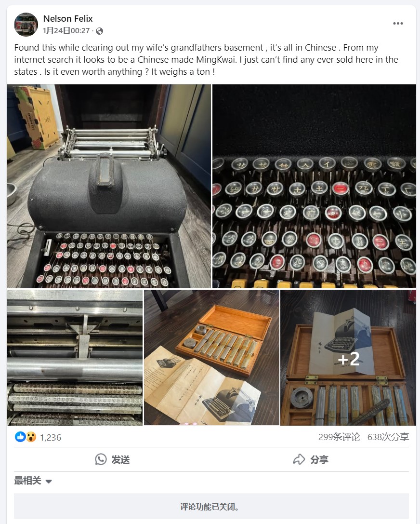Open the post timestamp 1月24日00:27
This screenshot has width=420, height=524.
[x=66, y=31]
